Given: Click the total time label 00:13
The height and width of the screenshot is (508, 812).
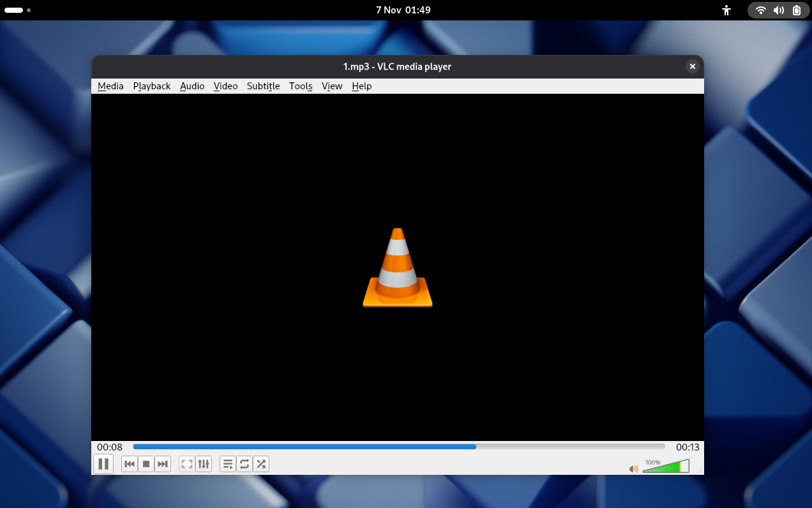Looking at the screenshot, I should tap(688, 447).
